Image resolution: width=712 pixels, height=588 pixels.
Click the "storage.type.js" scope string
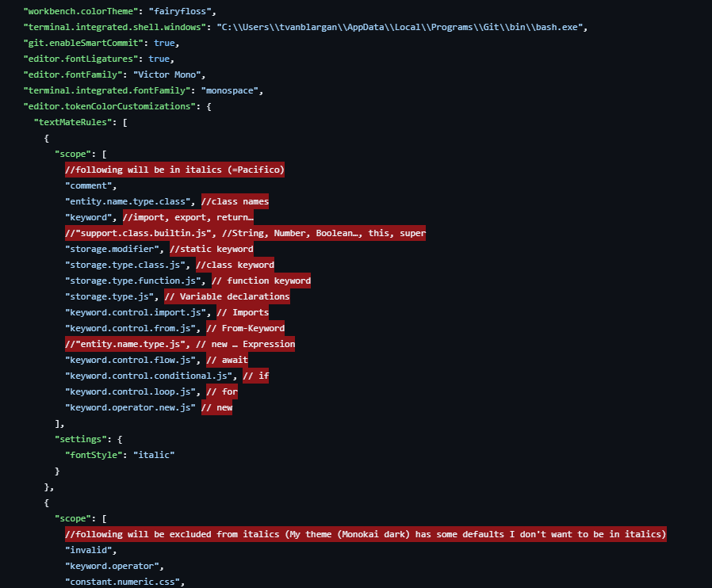pos(109,296)
